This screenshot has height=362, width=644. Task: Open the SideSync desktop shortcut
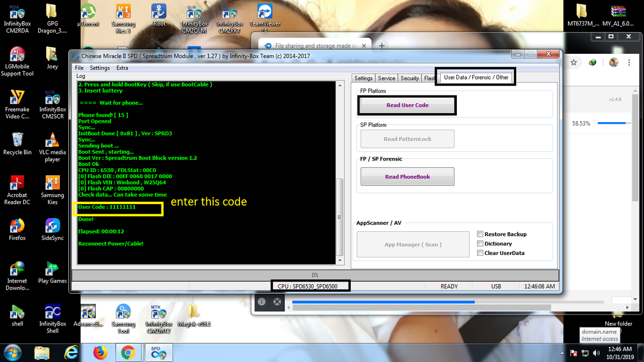coord(52,229)
